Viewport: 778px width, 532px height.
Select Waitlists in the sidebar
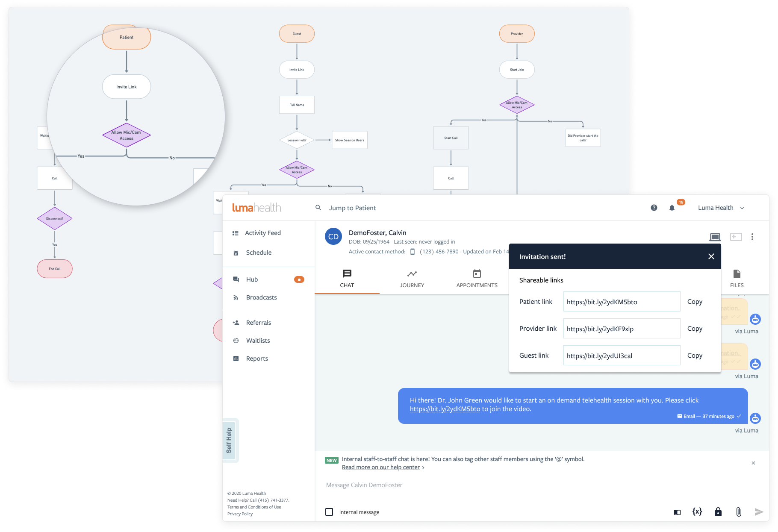click(x=258, y=341)
